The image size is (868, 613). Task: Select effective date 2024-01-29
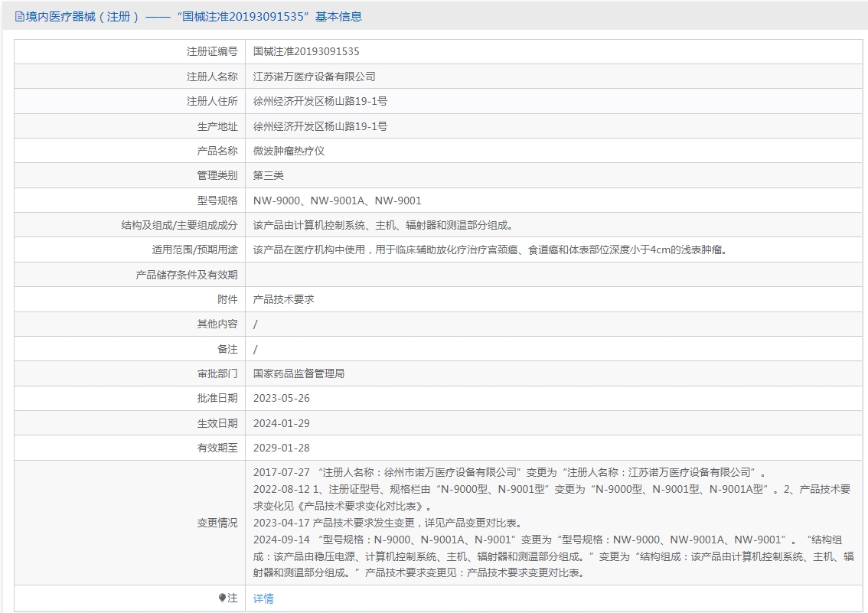click(x=281, y=423)
